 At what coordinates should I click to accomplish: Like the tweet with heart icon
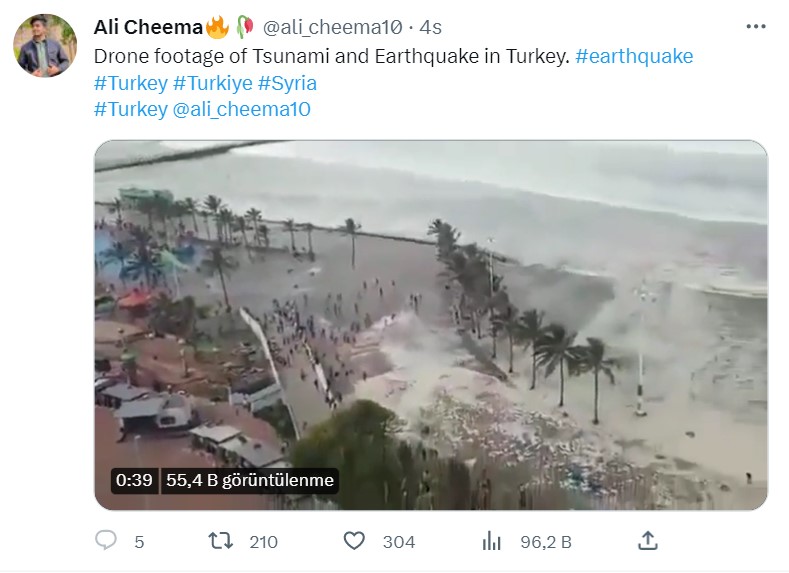[354, 541]
